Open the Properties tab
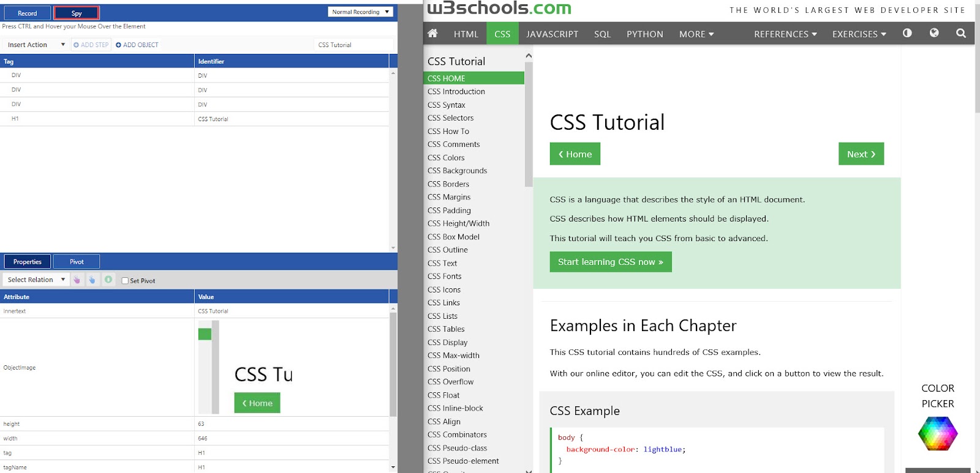The height and width of the screenshot is (473, 980). click(28, 261)
